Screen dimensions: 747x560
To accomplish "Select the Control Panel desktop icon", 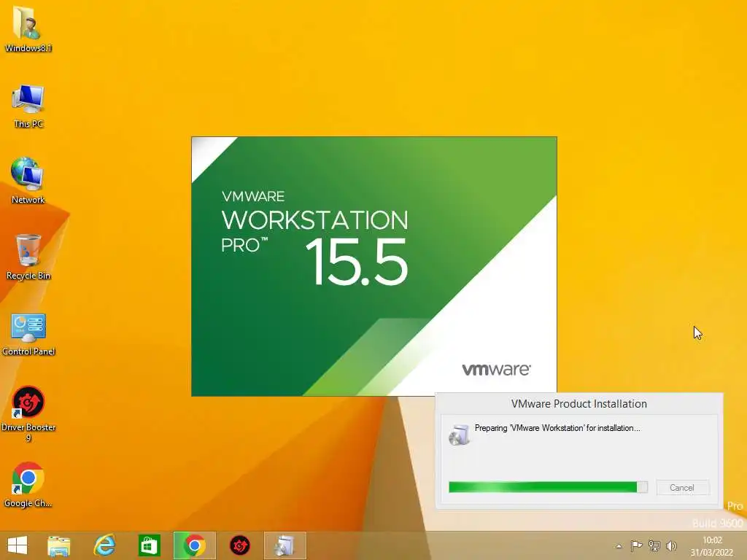I will tap(28, 334).
